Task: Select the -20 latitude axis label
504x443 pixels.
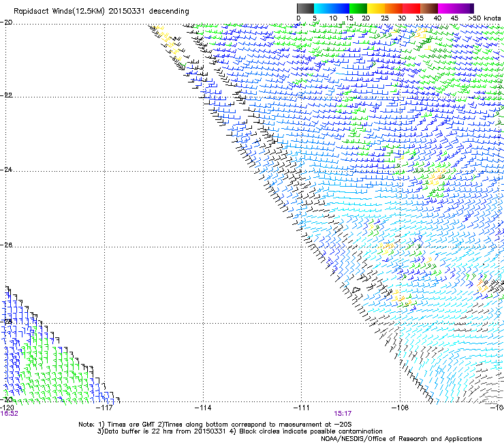Action: point(6,22)
